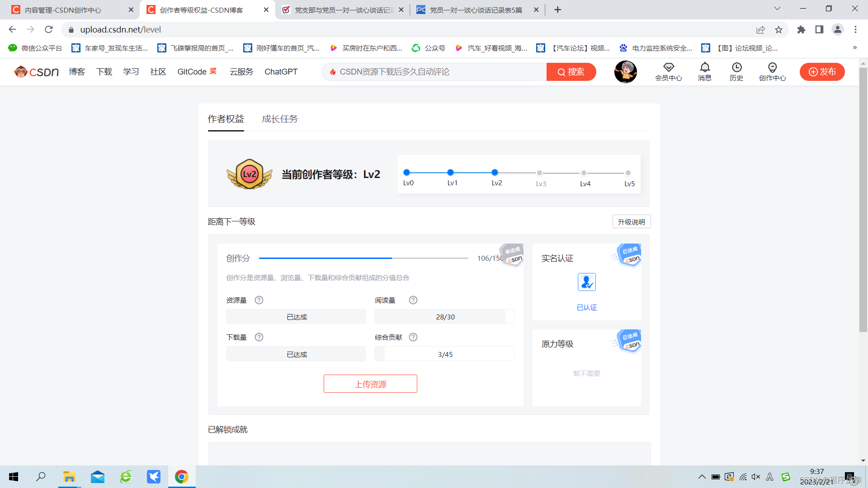This screenshot has width=868, height=488.
Task: Click the 下载量 help question icon
Action: tap(259, 337)
